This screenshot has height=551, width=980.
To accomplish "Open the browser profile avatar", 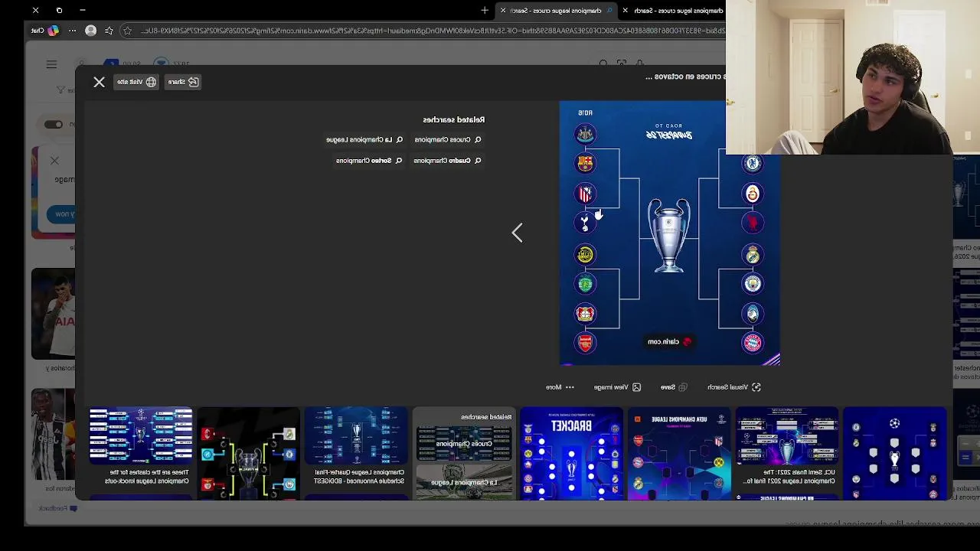I will (90, 31).
